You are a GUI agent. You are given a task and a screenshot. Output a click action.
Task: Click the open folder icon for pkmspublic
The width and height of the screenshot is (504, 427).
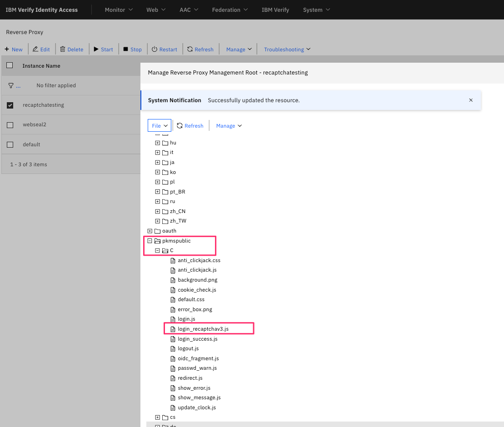point(158,241)
